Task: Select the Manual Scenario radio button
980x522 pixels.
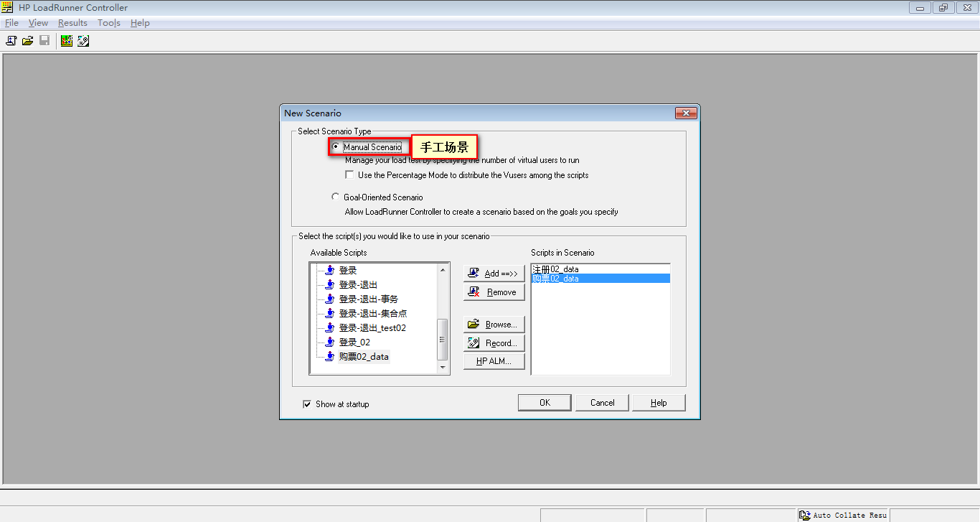Action: [335, 146]
